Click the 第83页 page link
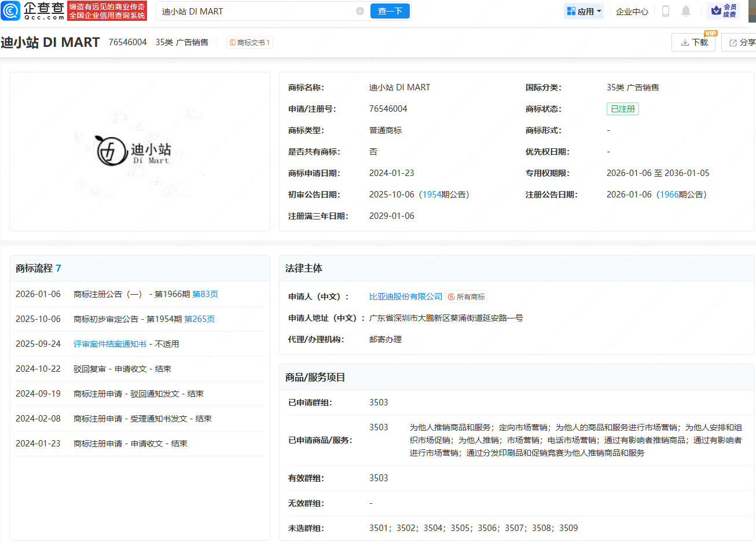 (x=206, y=294)
